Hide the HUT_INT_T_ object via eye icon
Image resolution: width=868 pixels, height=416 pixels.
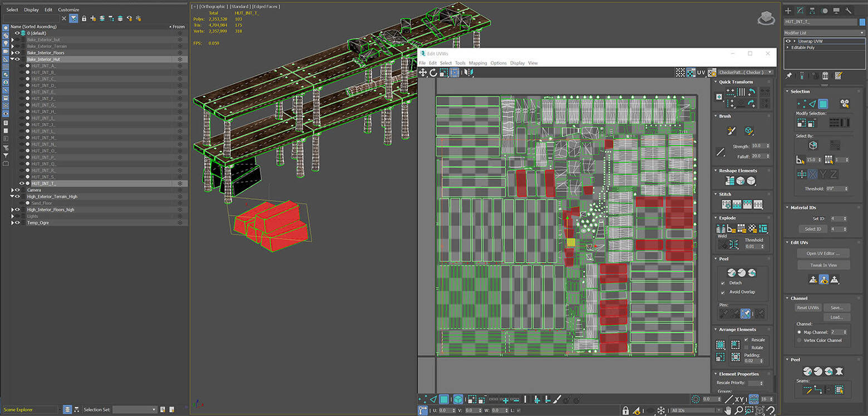[x=22, y=183]
